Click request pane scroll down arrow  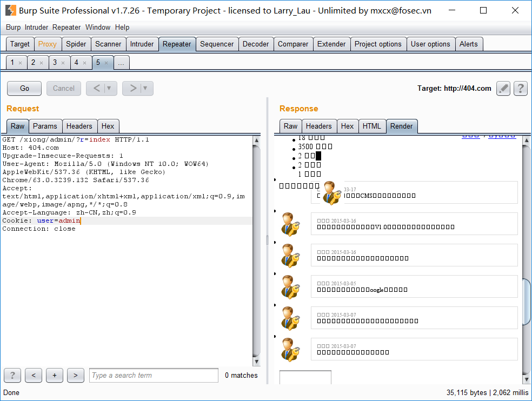tap(256, 362)
